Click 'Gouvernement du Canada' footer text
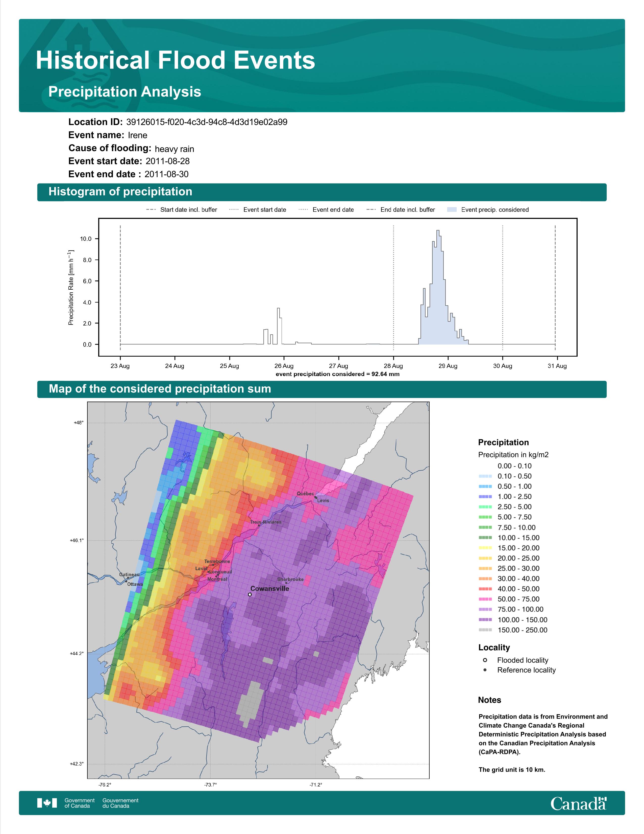 tap(120, 803)
